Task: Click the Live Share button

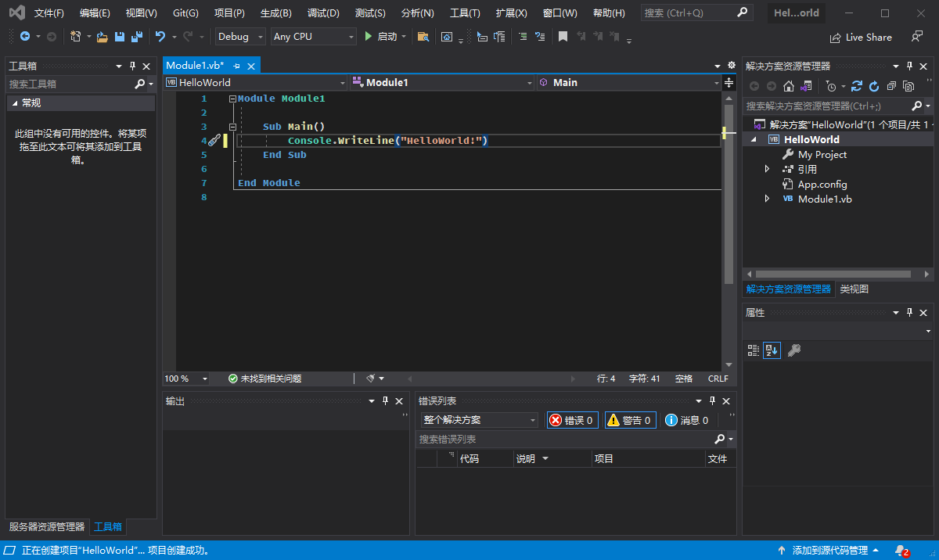Action: pyautogui.click(x=861, y=37)
